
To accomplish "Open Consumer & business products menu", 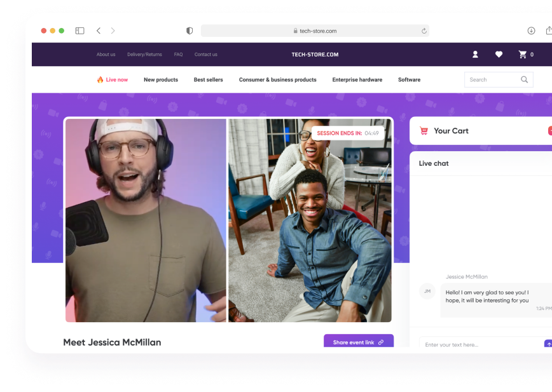I will point(278,80).
